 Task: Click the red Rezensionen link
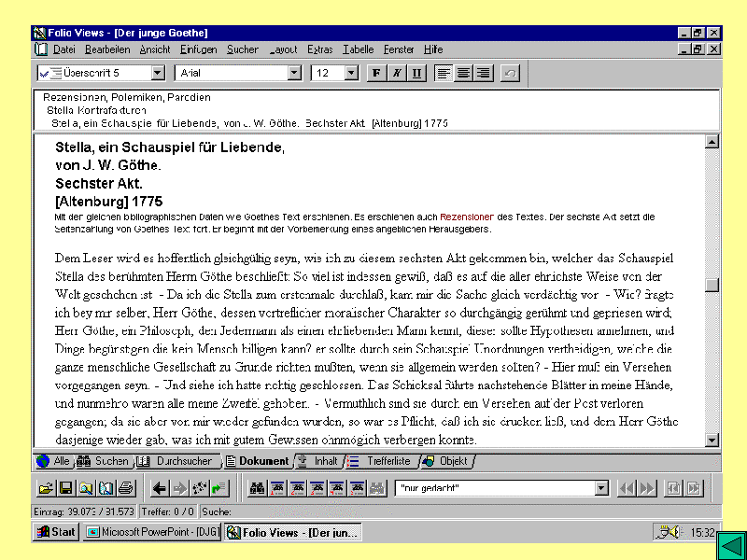pos(467,217)
